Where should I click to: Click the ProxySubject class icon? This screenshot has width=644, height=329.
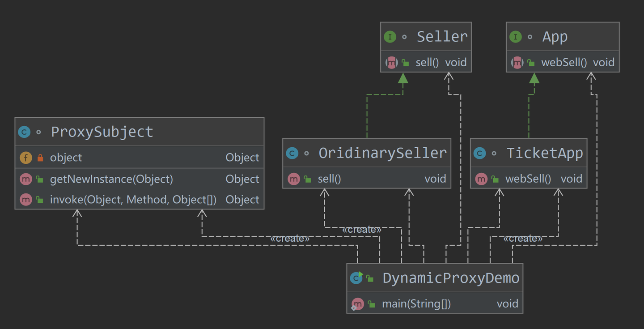coord(23,132)
